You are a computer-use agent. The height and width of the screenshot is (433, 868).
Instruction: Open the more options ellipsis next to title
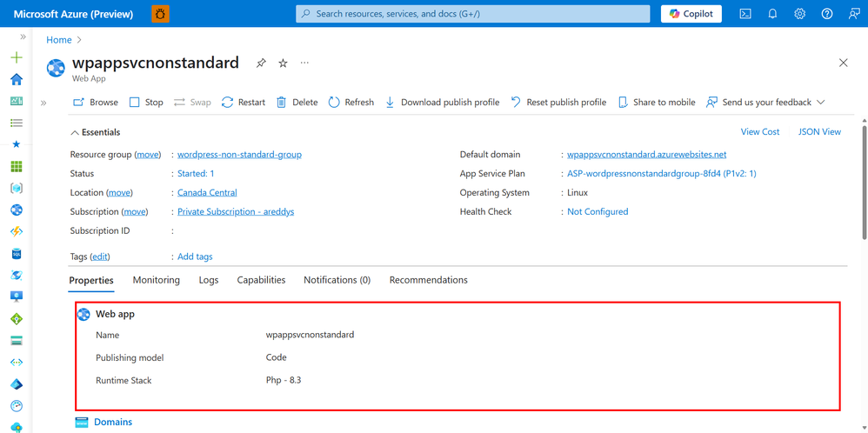pos(304,63)
